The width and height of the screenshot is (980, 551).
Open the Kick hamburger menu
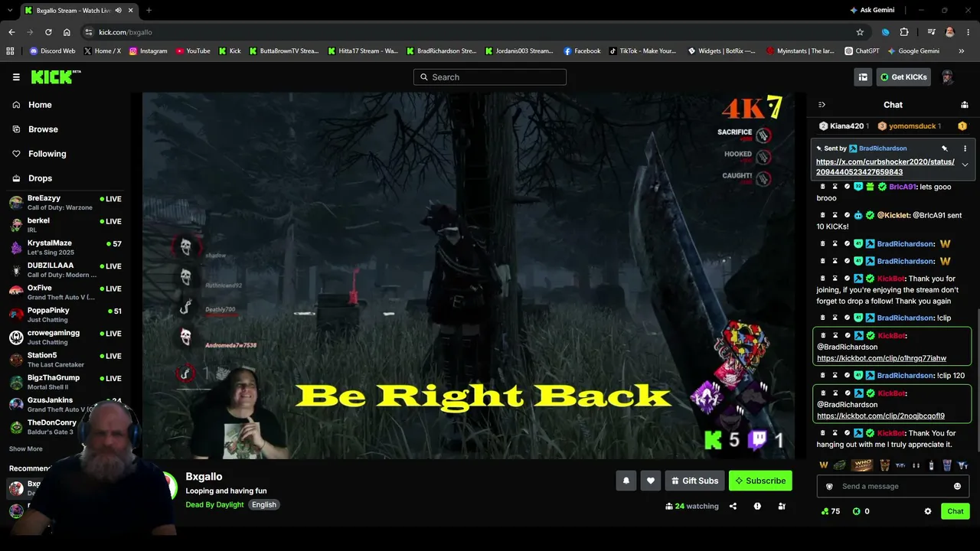tap(16, 77)
